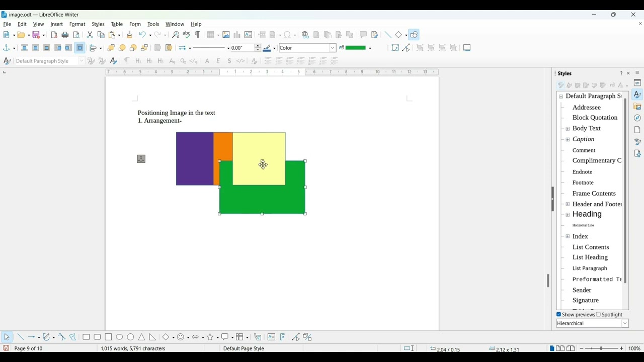
Task: Click the Export as PDF icon
Action: (54, 35)
